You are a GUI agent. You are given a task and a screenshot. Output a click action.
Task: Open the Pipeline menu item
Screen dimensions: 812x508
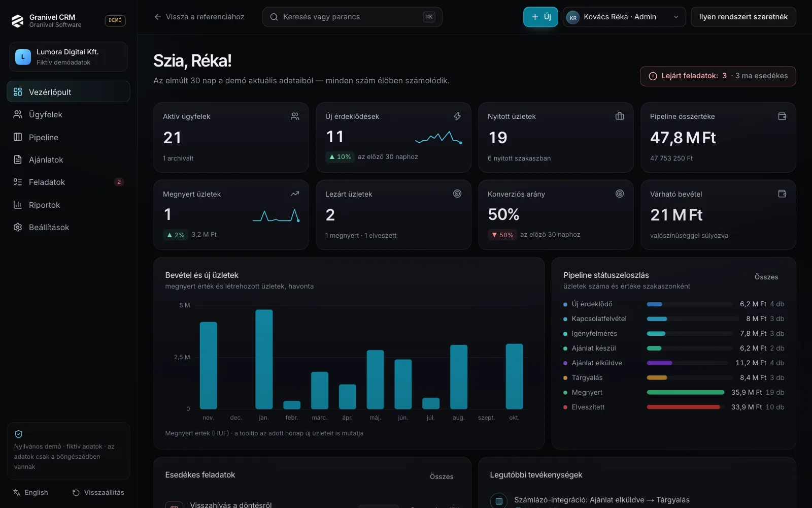(x=69, y=137)
